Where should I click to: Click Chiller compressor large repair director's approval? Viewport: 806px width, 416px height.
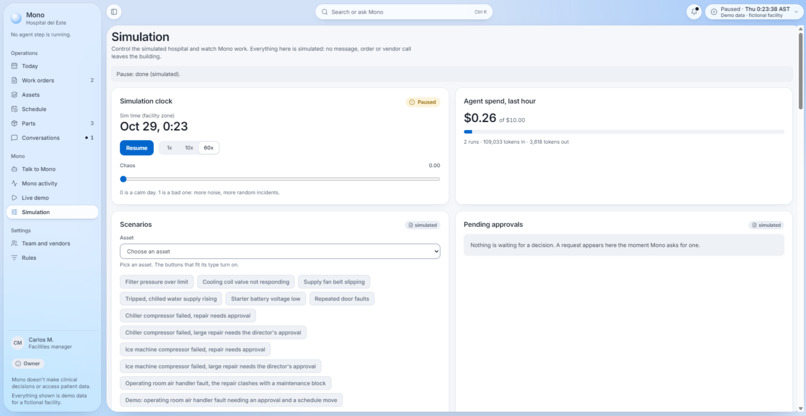coord(213,332)
